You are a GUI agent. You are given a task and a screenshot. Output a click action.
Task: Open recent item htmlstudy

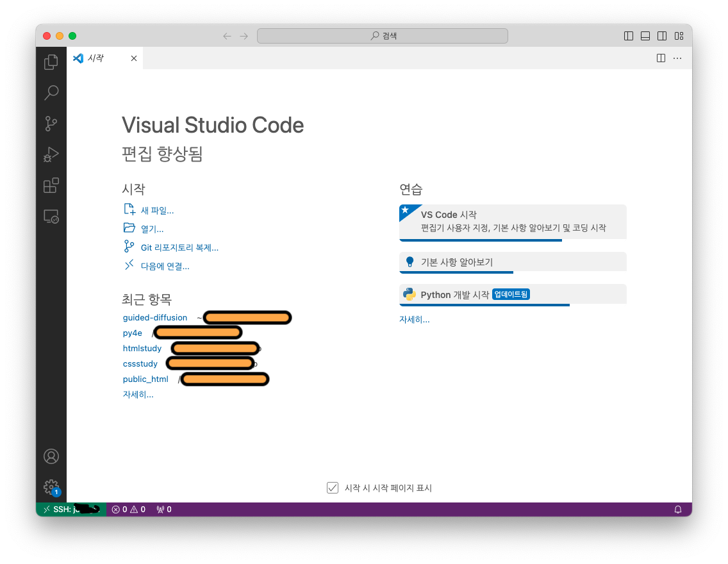pos(142,348)
